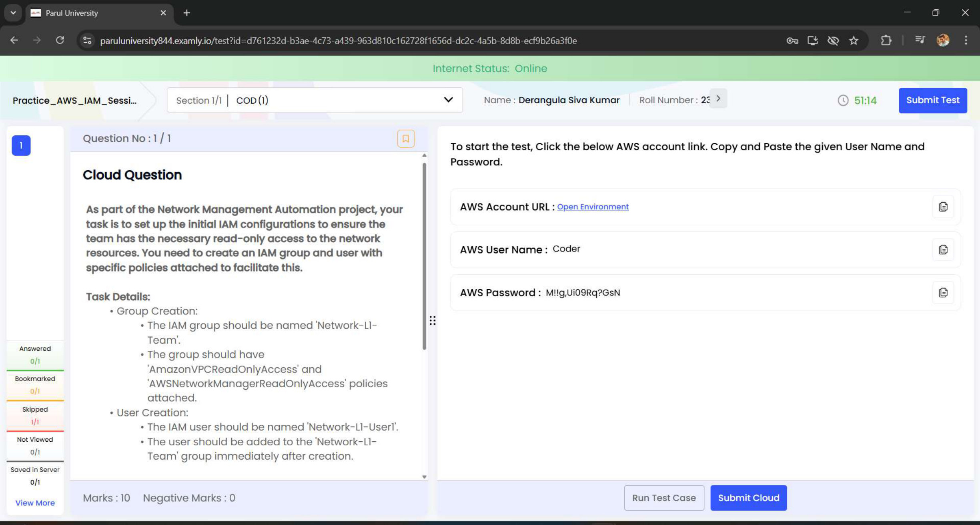Click the Skipped 1/1 status entry

click(35, 415)
